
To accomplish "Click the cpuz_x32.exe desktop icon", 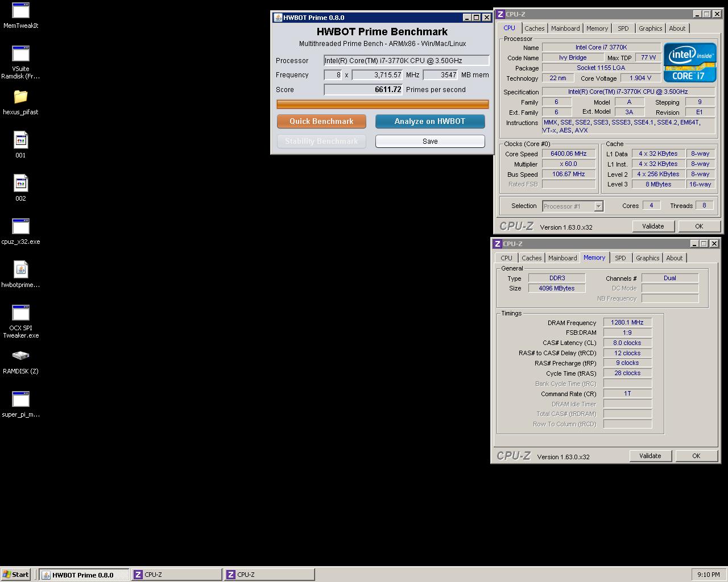I will coord(20,231).
